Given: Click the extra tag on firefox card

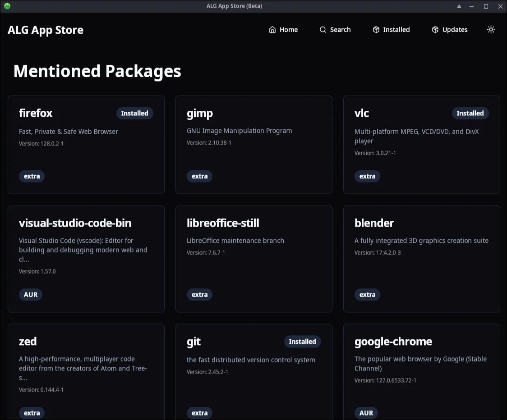Looking at the screenshot, I should tap(32, 176).
